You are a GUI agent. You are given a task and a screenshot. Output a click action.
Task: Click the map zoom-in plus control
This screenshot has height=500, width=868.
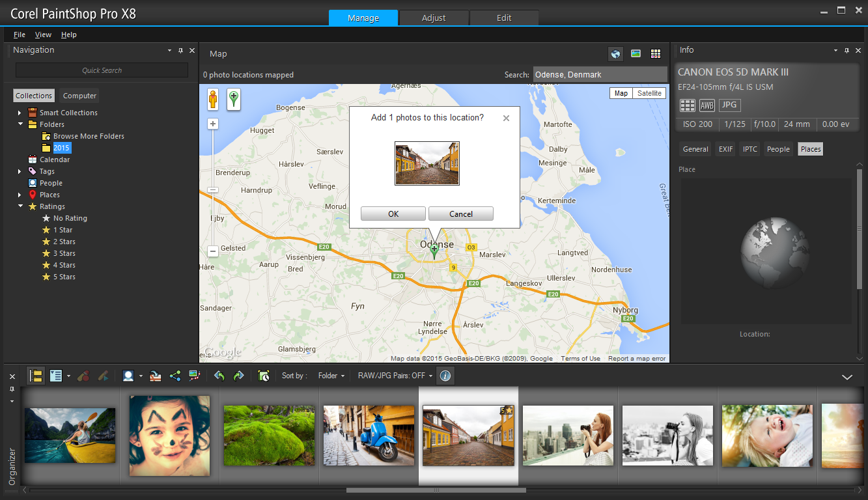click(x=212, y=124)
